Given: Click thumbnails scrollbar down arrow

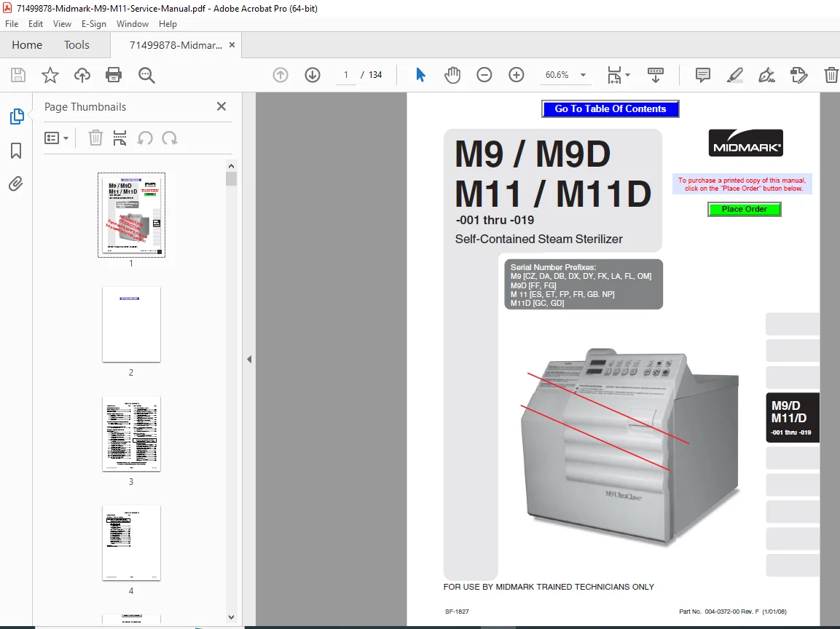Looking at the screenshot, I should coord(231,617).
